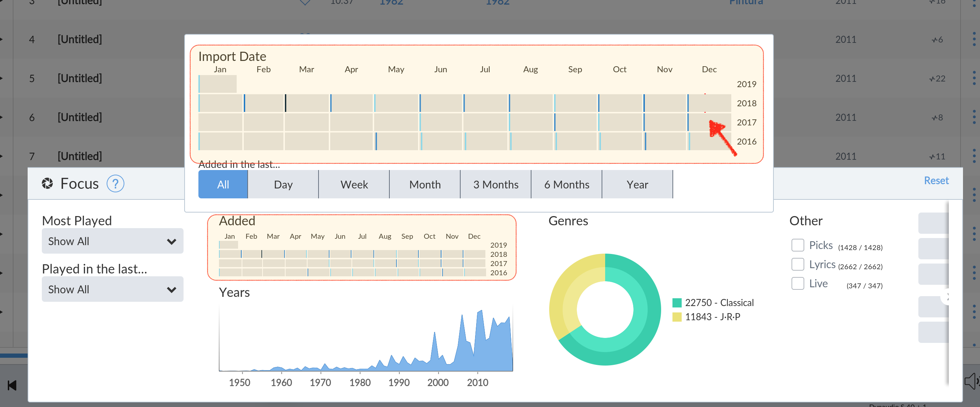Open the three-dot menu for row 4
Viewport: 980px width, 407px height.
point(974,39)
